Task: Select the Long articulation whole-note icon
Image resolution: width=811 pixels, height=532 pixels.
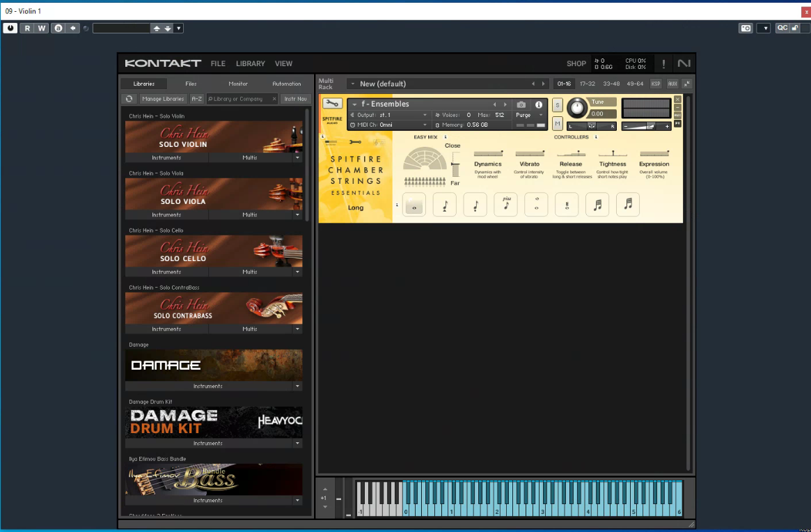Action: [414, 205]
